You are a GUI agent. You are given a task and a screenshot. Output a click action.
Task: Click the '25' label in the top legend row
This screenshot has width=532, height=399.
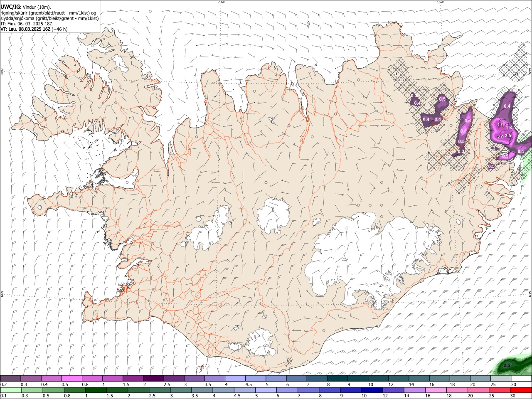pyautogui.click(x=493, y=384)
